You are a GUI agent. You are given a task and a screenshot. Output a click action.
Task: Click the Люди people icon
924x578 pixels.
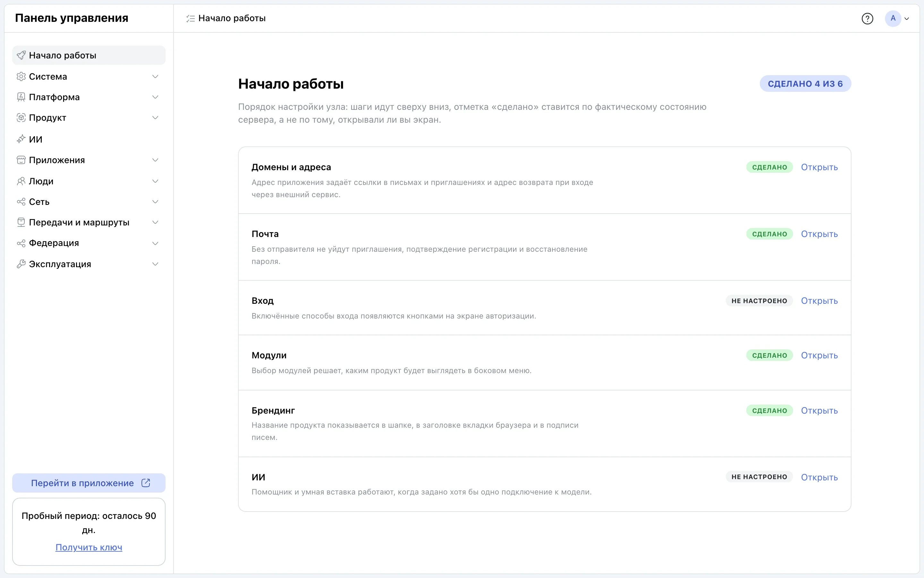pyautogui.click(x=21, y=181)
